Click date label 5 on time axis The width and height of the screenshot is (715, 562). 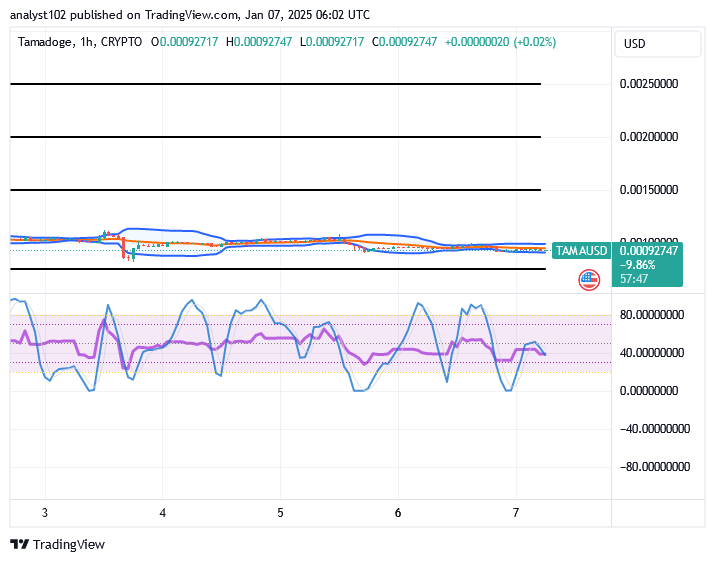click(280, 513)
